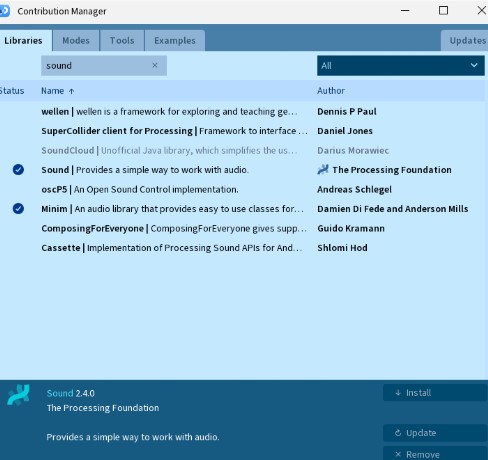Expand the category filter chevron
Image resolution: width=488 pixels, height=460 pixels.
[474, 65]
